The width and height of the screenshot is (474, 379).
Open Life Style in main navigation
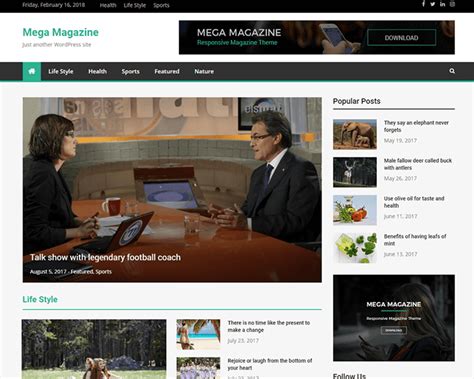click(61, 71)
